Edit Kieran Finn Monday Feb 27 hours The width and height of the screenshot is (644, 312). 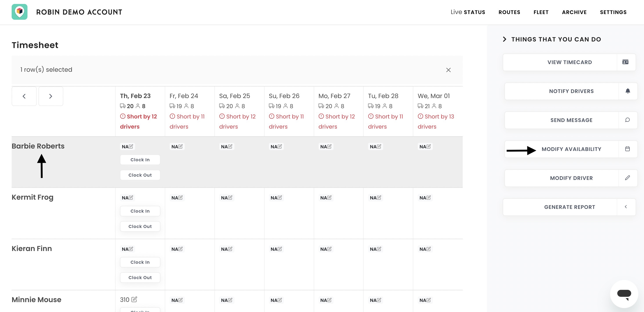point(329,249)
